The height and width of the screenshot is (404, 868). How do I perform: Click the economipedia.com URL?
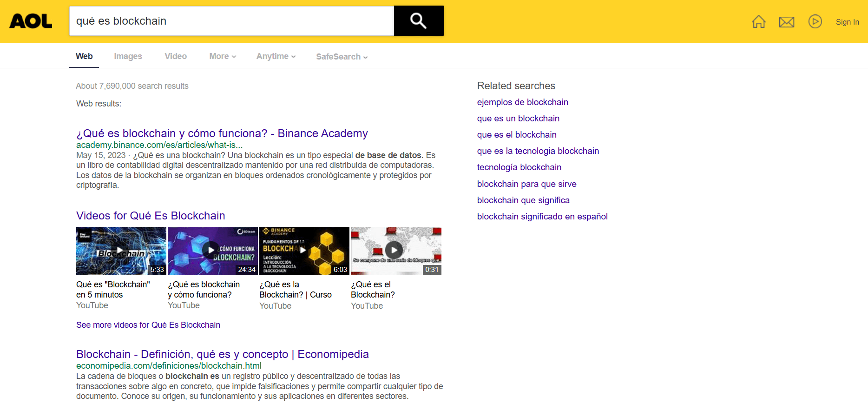pyautogui.click(x=169, y=366)
